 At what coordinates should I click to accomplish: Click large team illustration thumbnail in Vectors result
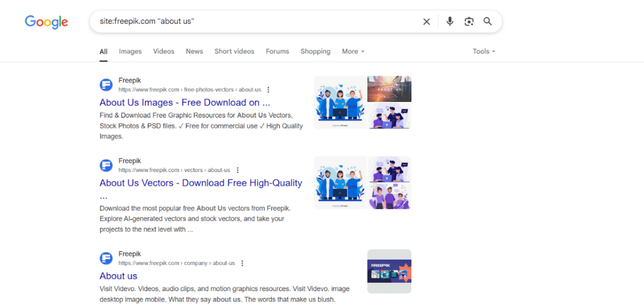click(340, 183)
